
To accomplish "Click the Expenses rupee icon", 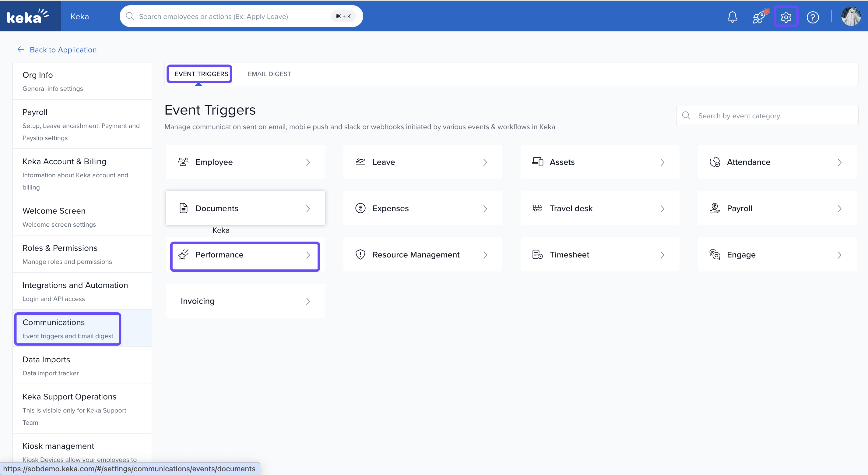I will 360,208.
